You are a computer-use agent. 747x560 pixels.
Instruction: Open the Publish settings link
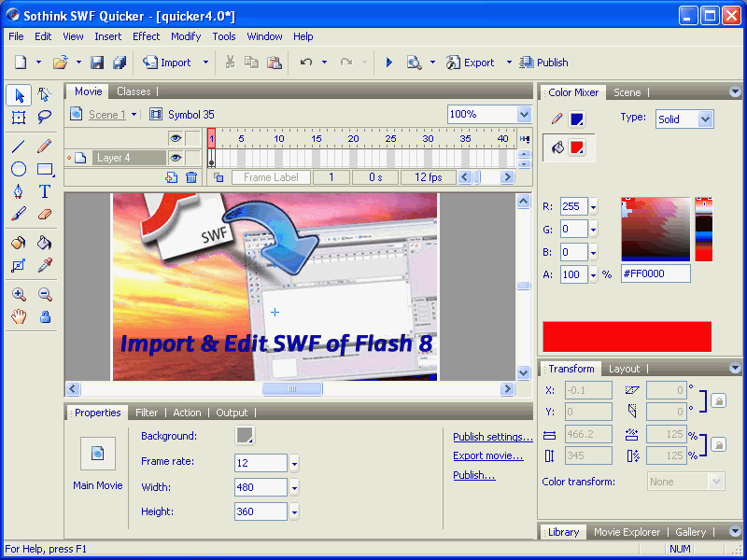pos(493,437)
